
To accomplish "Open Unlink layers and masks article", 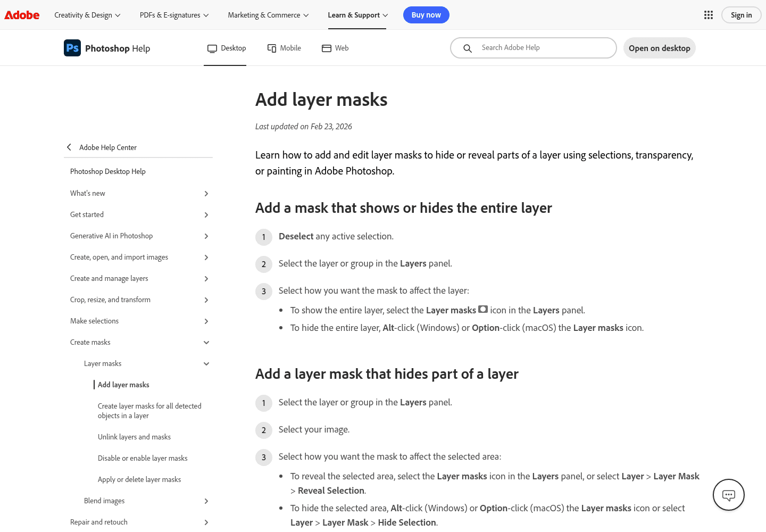I will [x=134, y=437].
